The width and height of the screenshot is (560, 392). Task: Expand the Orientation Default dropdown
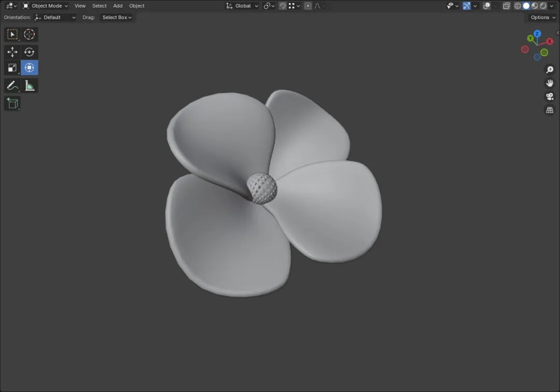55,17
